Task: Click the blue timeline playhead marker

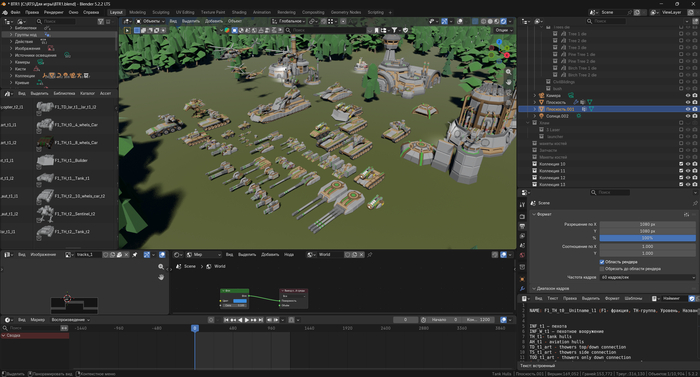Action: [x=195, y=328]
